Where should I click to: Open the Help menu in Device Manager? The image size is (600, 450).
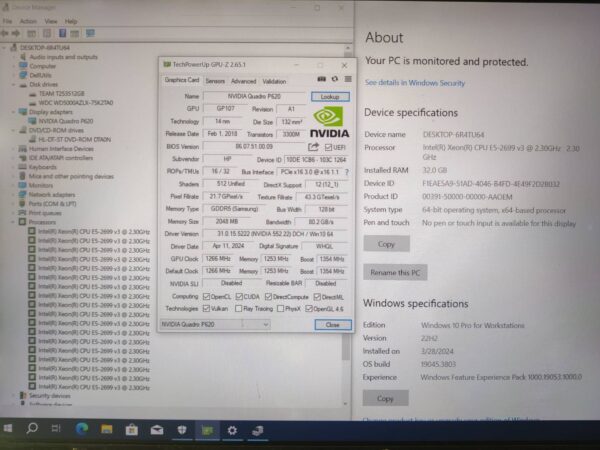coord(71,21)
